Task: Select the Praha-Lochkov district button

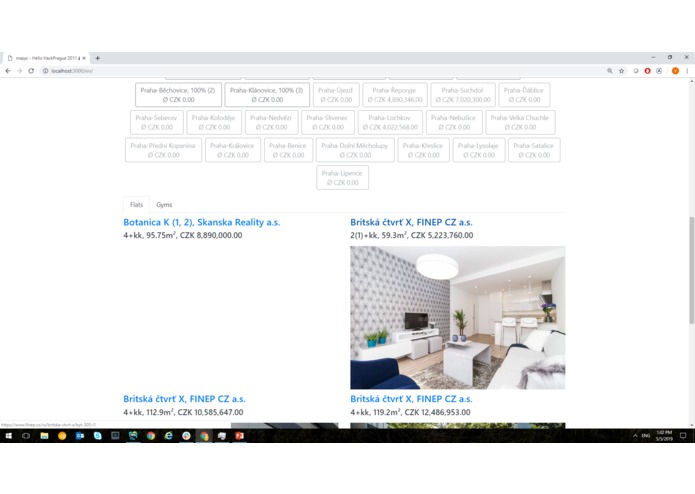Action: click(x=390, y=122)
